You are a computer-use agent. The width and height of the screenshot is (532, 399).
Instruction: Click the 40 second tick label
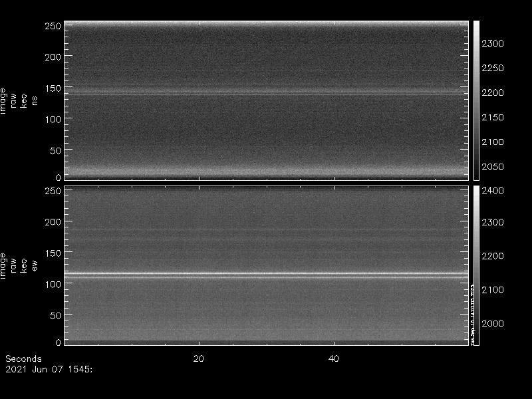click(x=334, y=359)
